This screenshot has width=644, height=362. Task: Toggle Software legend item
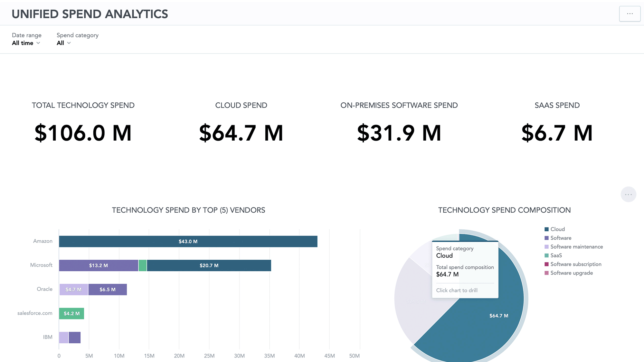[x=561, y=238]
